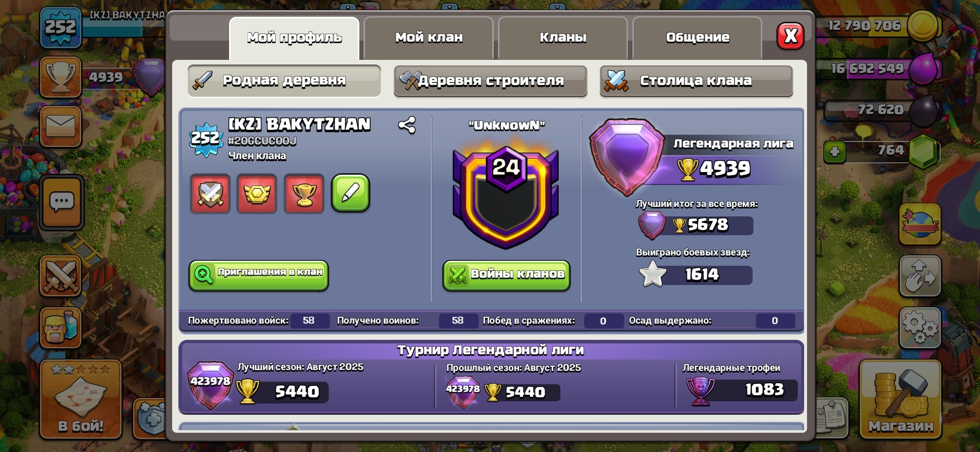Open the settings gears icon
Screen dimensions: 980x452
pos(920,328)
